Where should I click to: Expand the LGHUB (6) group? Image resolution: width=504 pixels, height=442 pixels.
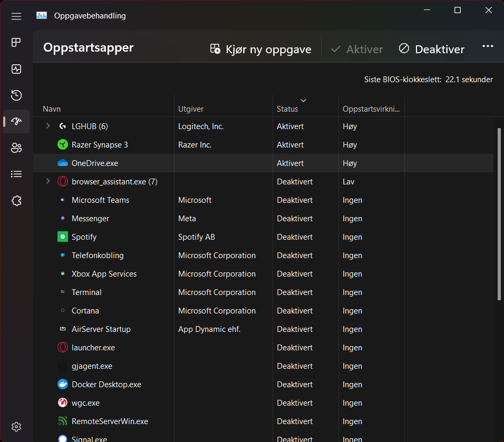[48, 126]
